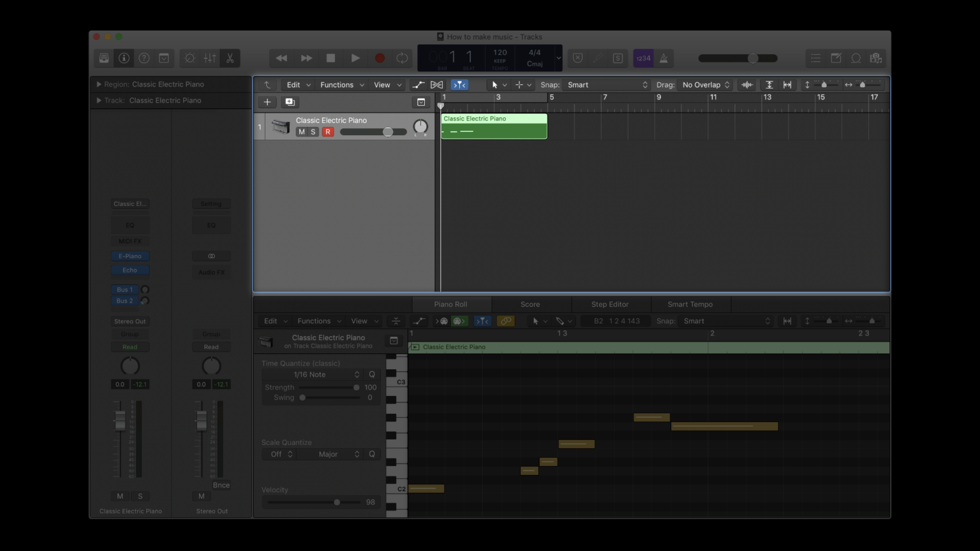This screenshot has width=980, height=551.
Task: Select the scissors Editors icon
Action: click(x=230, y=58)
